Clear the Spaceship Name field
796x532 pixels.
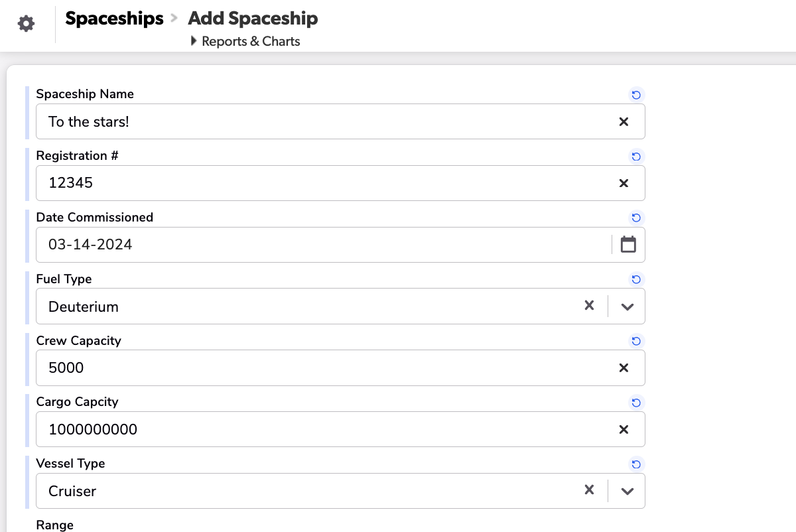[623, 121]
